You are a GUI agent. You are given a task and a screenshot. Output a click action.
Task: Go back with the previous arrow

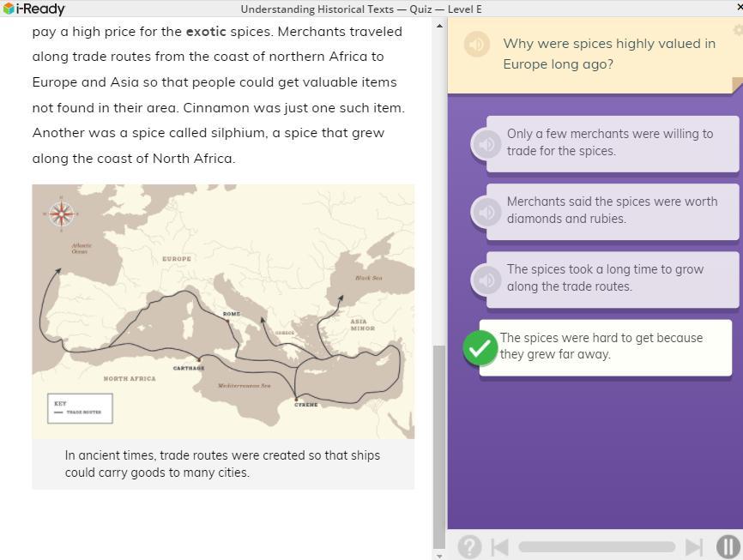[500, 546]
